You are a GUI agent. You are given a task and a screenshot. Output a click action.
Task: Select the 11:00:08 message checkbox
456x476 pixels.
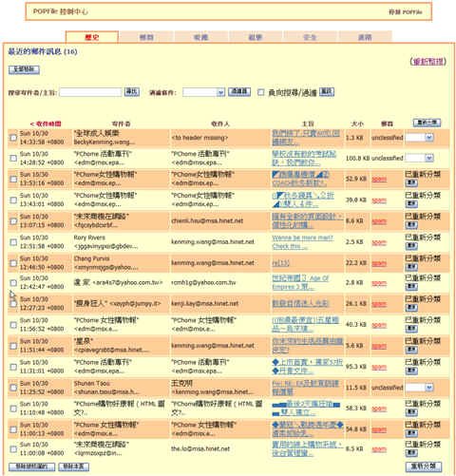[x=13, y=449]
